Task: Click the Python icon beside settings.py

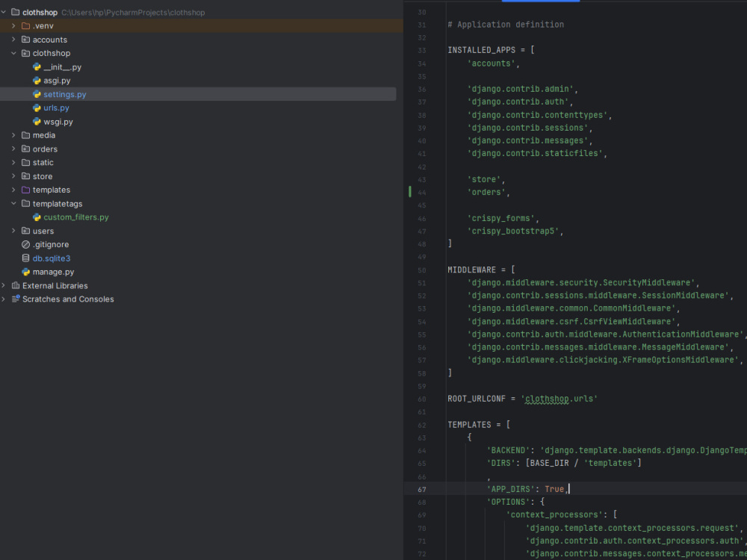Action: (x=37, y=94)
